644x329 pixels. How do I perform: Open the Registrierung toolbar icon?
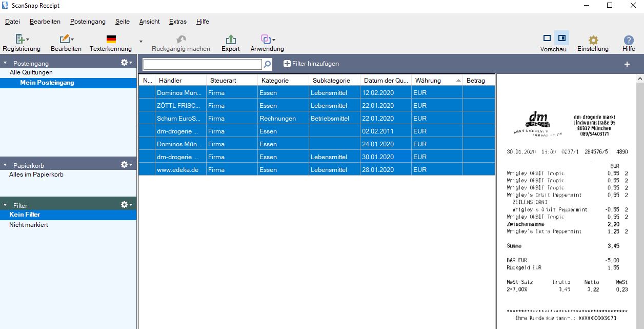click(x=19, y=40)
